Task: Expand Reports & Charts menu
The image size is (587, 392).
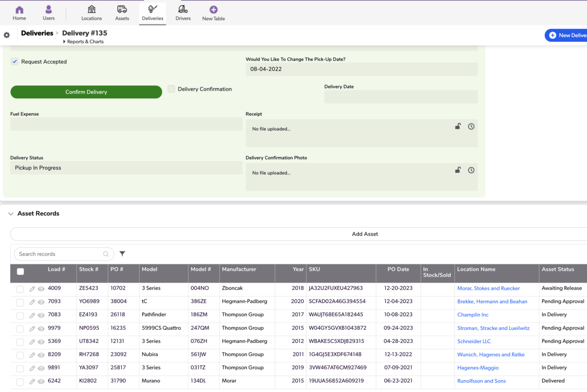Action: pos(83,42)
